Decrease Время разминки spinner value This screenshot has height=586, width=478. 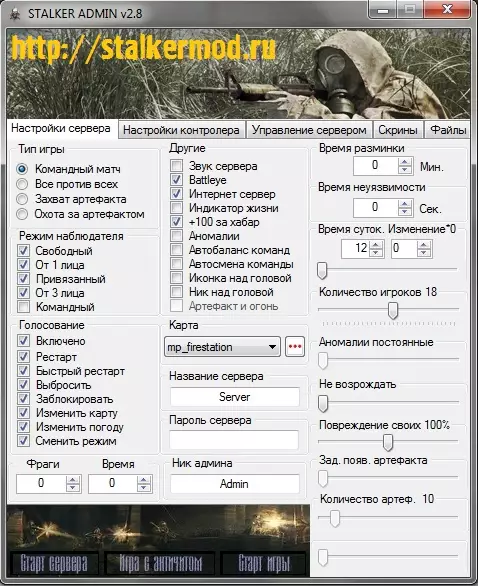pos(405,170)
